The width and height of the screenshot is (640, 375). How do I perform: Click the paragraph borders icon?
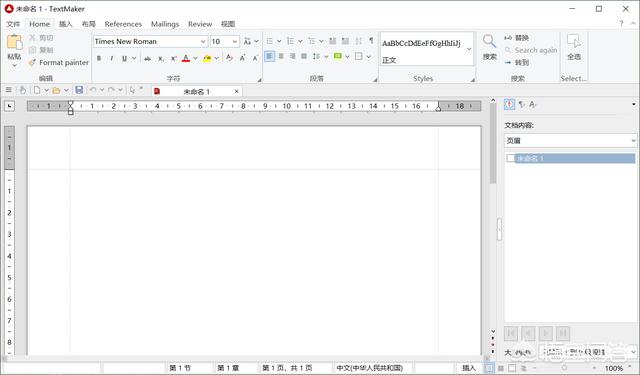[x=359, y=56]
